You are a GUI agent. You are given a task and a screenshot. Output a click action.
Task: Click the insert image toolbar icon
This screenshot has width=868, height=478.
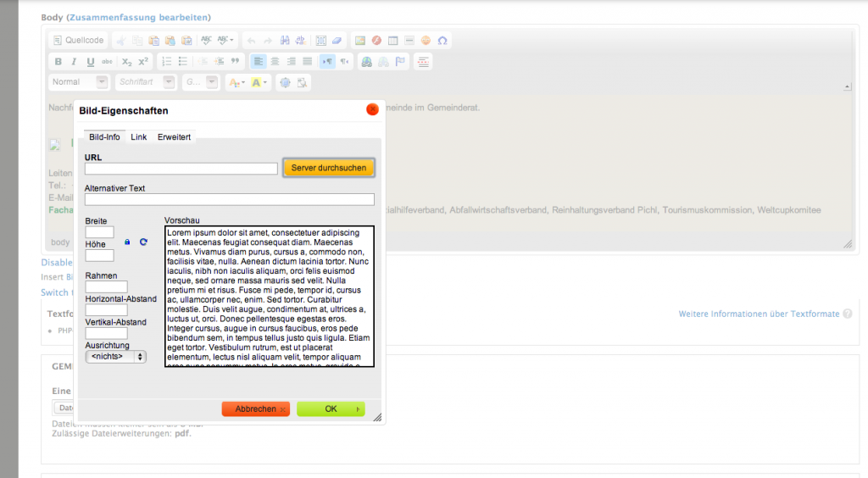(360, 40)
